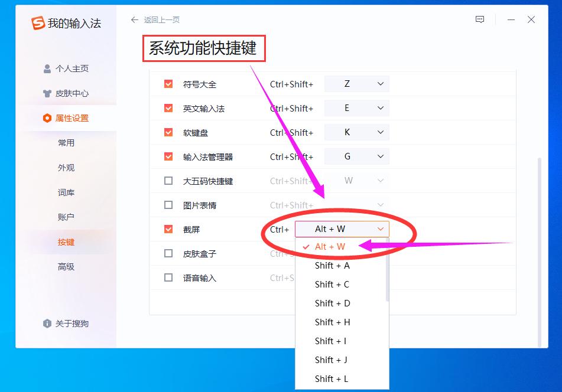
Task: Select Shift + C from the shortcut list
Action: pyautogui.click(x=331, y=284)
